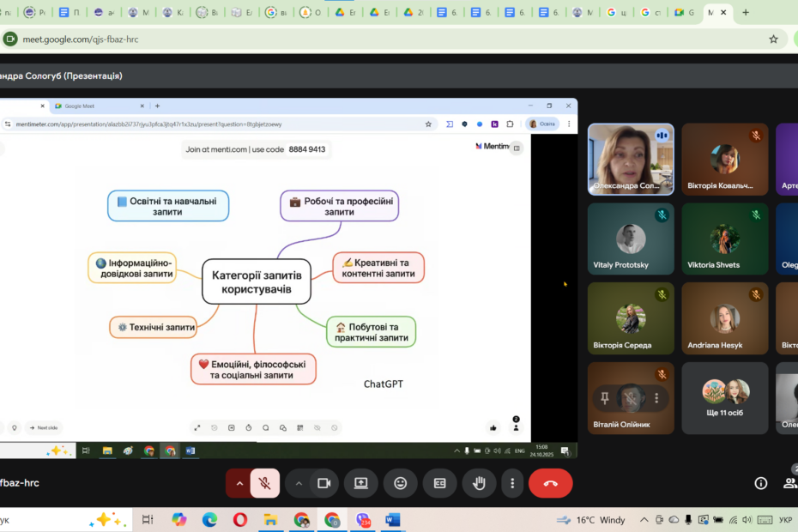This screenshot has width=798, height=532.
Task: Open the three-dot more options menu
Action: coord(512,483)
